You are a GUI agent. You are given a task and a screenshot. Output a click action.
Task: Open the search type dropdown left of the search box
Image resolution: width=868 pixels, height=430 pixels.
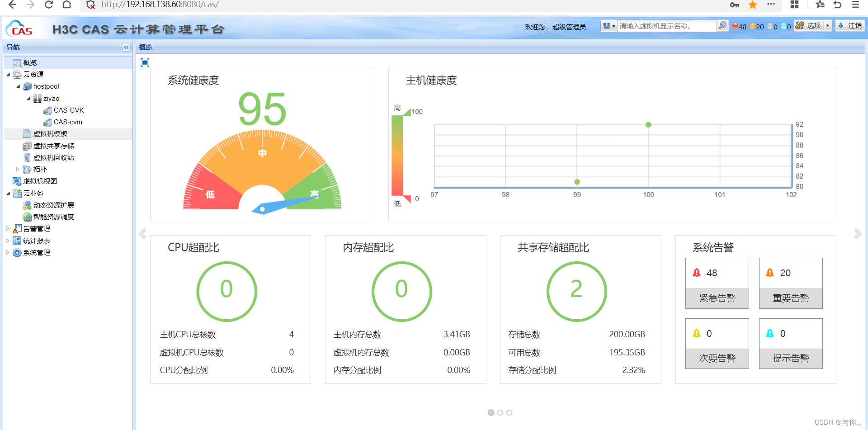coord(608,26)
